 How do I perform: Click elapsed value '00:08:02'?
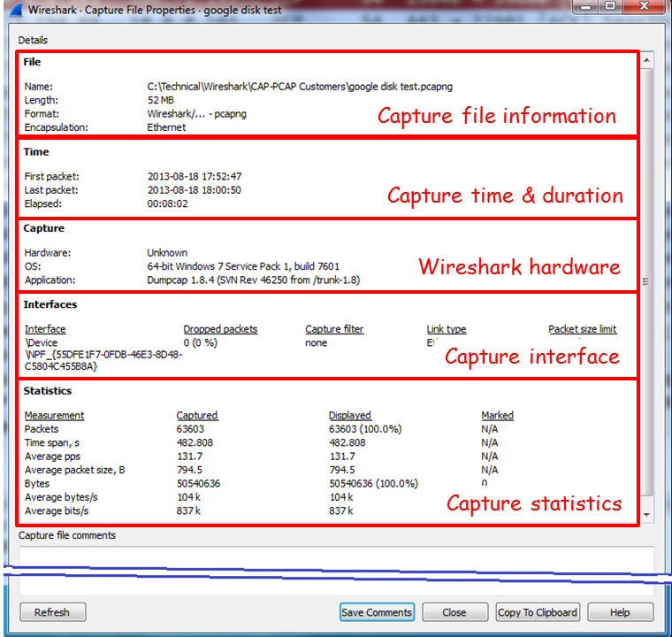(168, 203)
